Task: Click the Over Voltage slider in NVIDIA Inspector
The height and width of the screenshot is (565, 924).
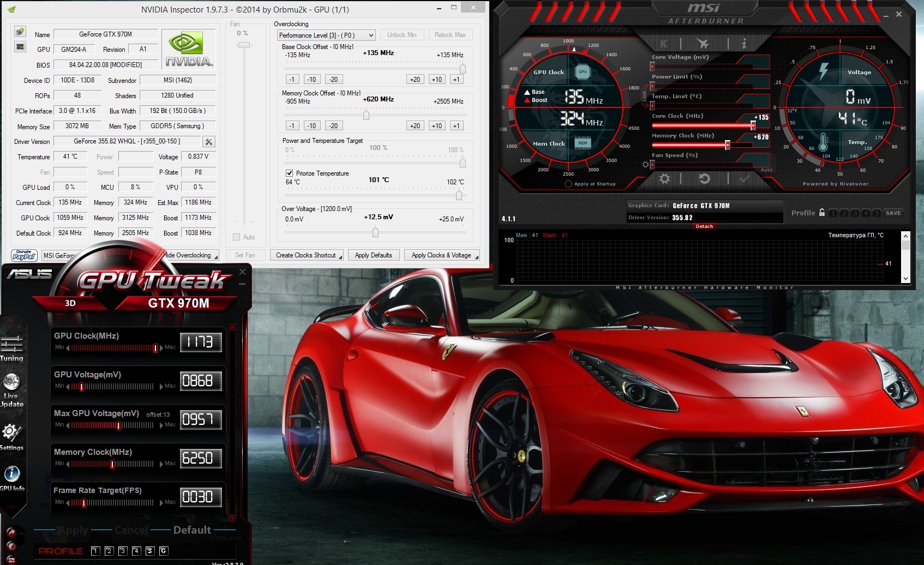Action: [375, 232]
